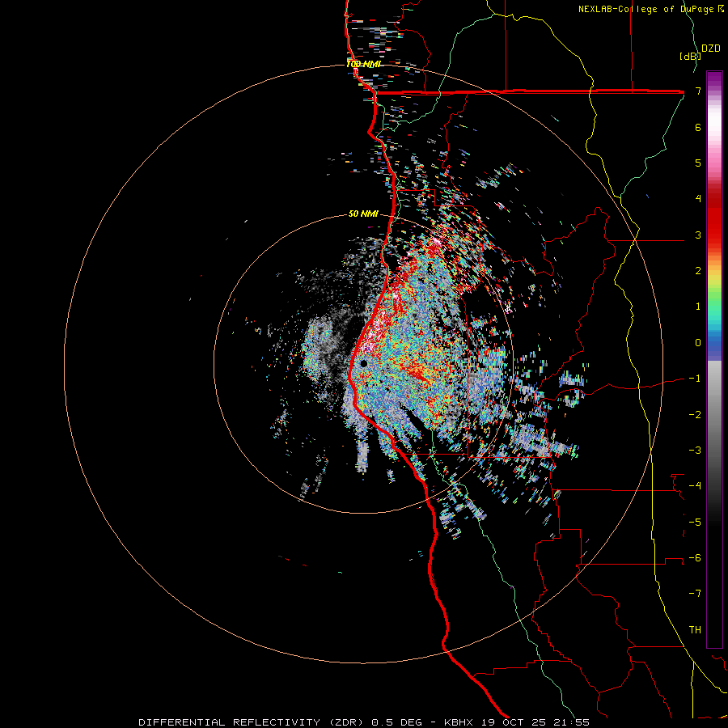
Task: Click the -5 tick label on color scale
Action: point(695,523)
